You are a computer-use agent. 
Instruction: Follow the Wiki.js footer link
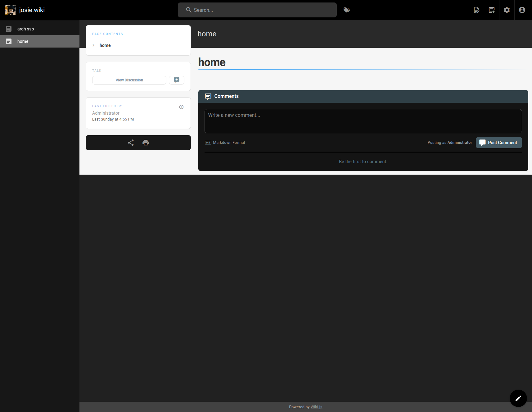point(316,407)
